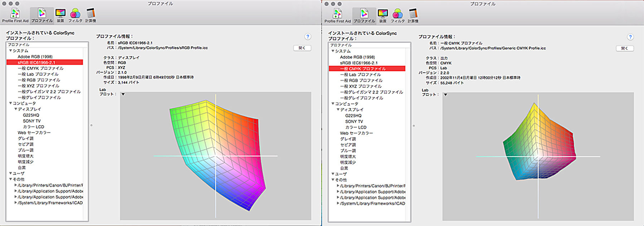Image resolution: width=644 pixels, height=226 pixels.
Task: Select 一般グレイガンマ 2.2 プロファイル in the left window
Action: [x=49, y=92]
